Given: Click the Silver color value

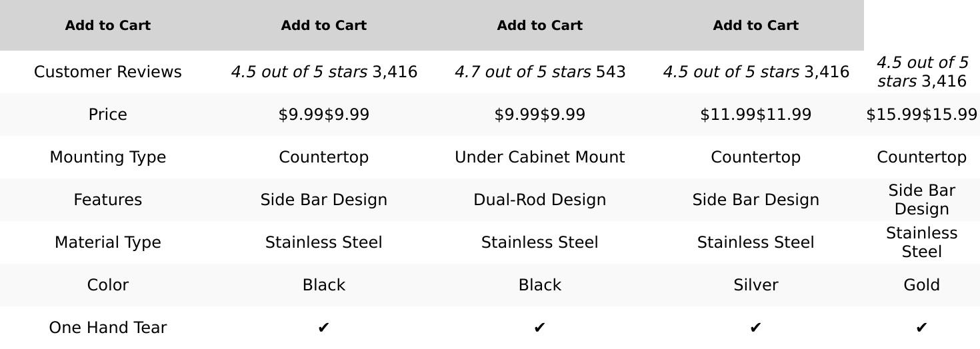Looking at the screenshot, I should tap(755, 285).
